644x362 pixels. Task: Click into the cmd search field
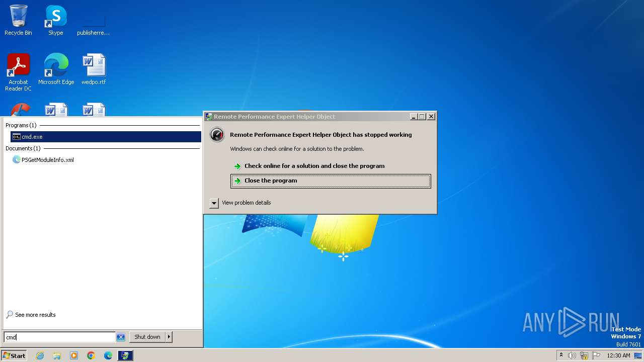click(x=59, y=337)
